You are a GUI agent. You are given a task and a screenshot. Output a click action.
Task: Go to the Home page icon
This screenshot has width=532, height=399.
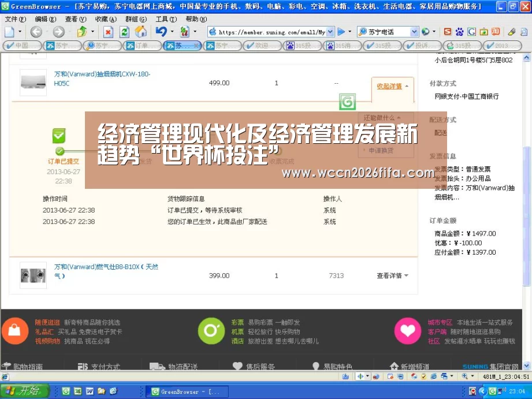140,32
